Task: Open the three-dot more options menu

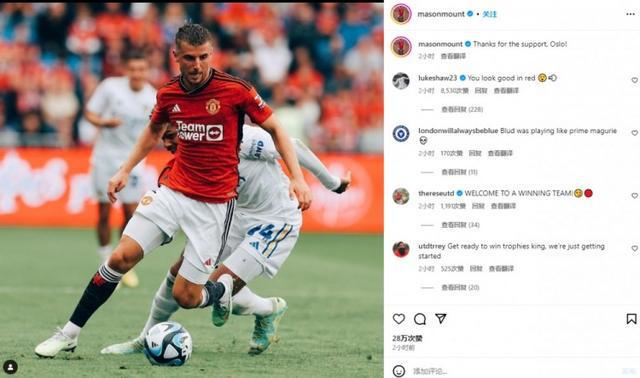Action: tap(630, 14)
